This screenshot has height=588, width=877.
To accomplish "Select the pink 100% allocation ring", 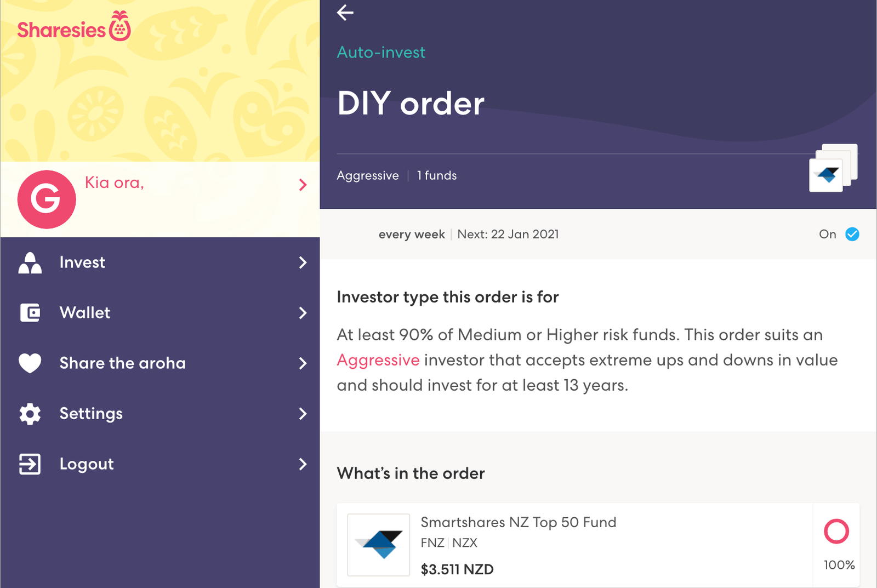I will click(x=836, y=532).
